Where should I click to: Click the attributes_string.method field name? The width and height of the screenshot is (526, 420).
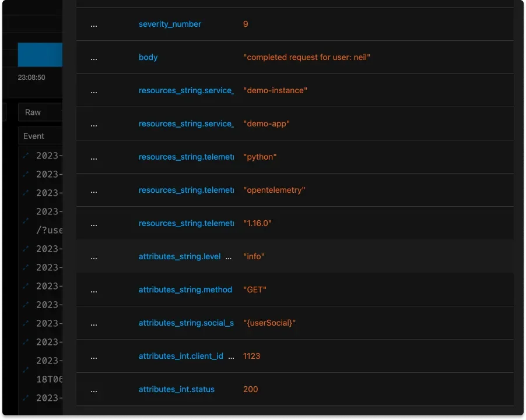tap(185, 290)
